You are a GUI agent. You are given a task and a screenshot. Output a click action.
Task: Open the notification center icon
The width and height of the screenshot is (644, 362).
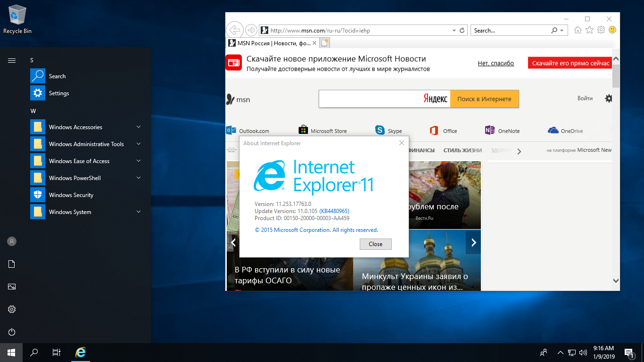[x=629, y=352]
